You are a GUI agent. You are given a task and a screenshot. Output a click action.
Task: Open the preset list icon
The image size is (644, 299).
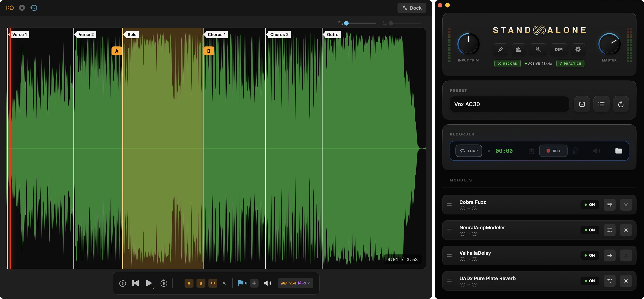click(x=601, y=104)
